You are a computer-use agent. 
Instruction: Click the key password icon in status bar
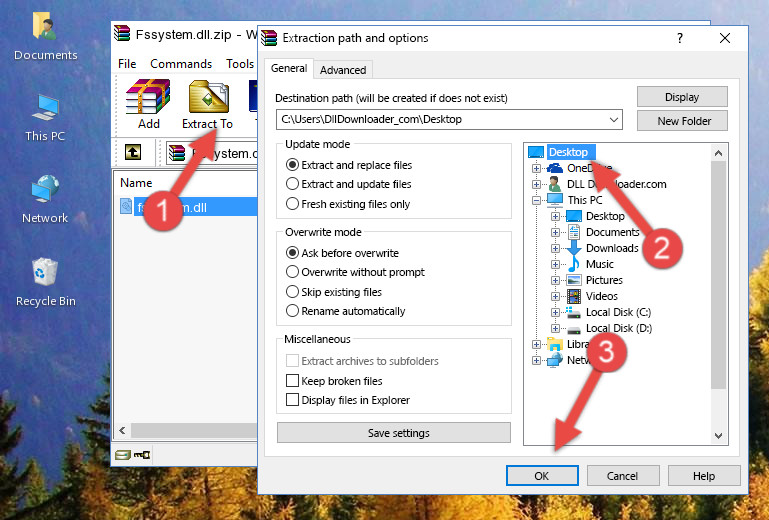(142, 455)
